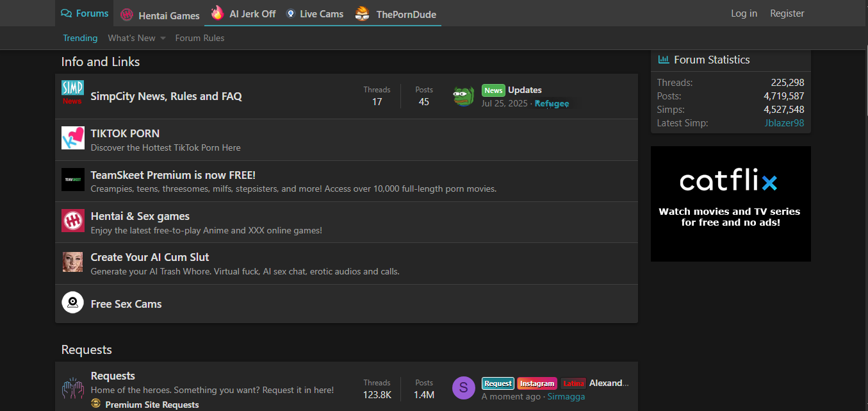Image resolution: width=868 pixels, height=411 pixels.
Task: Open SimpCity News, Rules and FAQ forum
Action: pos(167,96)
